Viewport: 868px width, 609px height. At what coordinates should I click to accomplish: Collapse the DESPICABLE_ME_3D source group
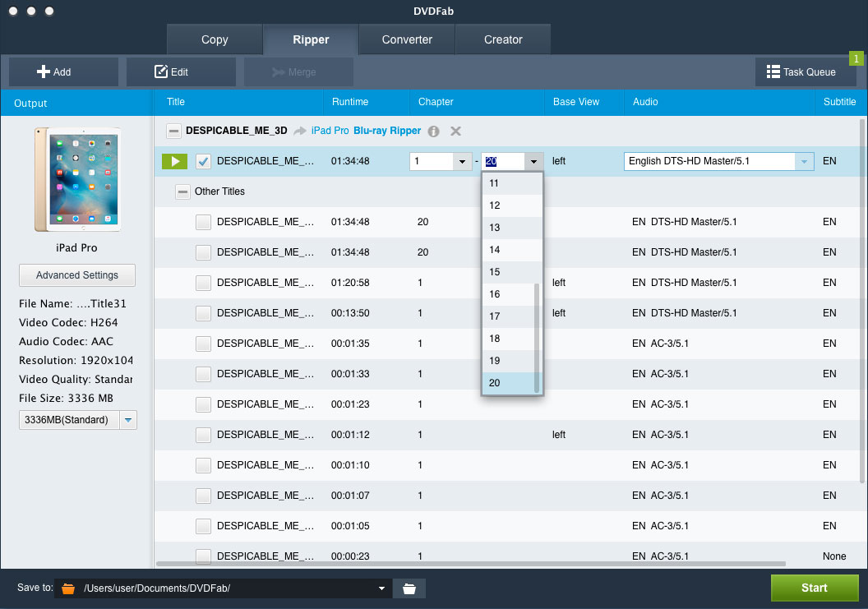tap(173, 131)
